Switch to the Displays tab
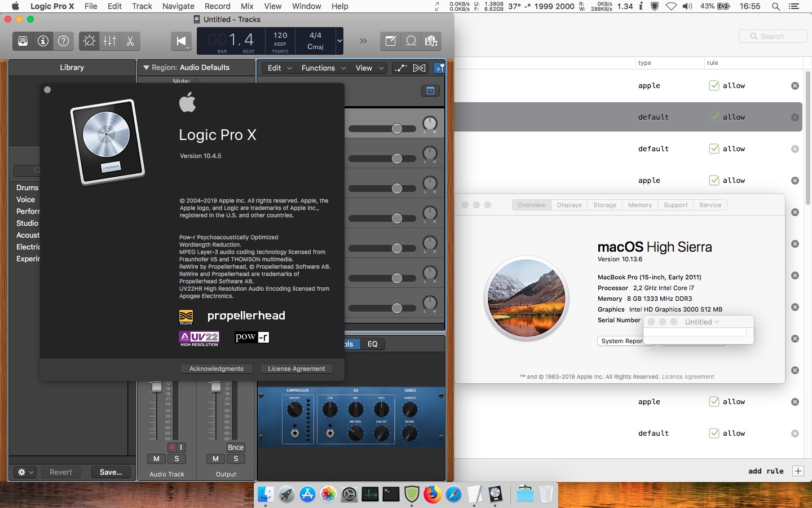This screenshot has width=812, height=508. pos(569,205)
